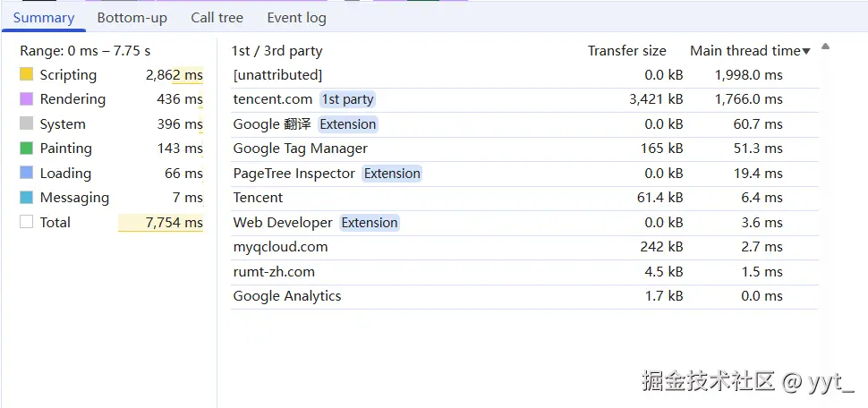Sort by Transfer size column header
Image resolution: width=868 pixels, height=408 pixels.
point(626,51)
